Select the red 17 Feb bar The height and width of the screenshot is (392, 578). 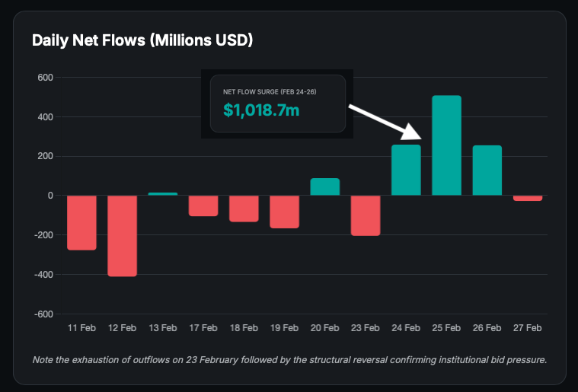click(x=203, y=206)
